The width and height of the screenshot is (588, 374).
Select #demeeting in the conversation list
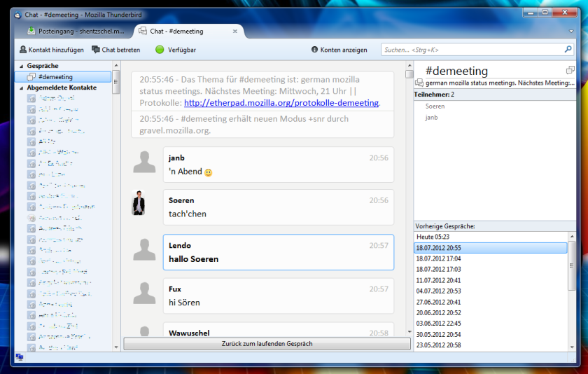63,77
